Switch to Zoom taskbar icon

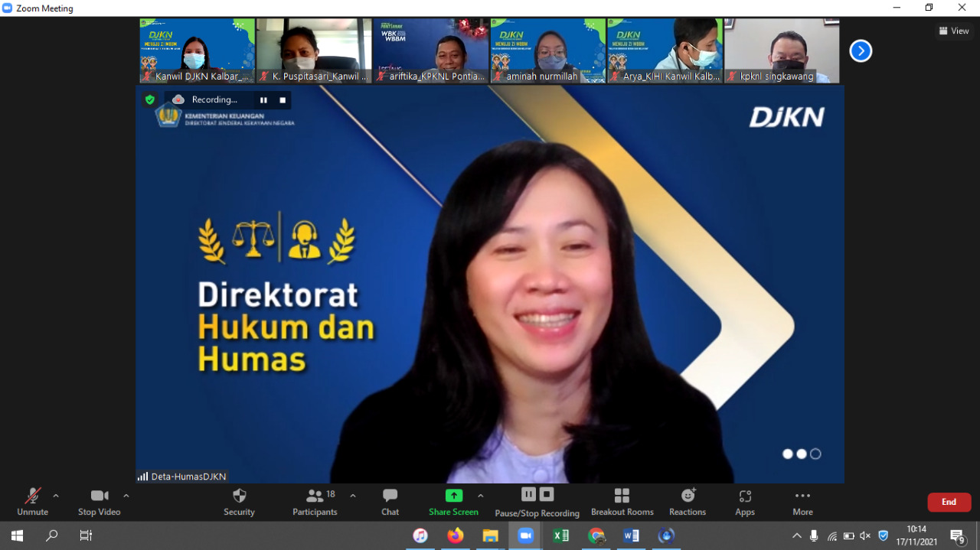pyautogui.click(x=526, y=535)
